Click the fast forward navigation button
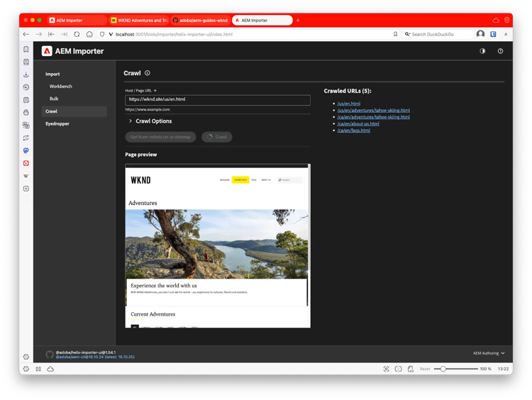Screen dimensions: 532x400 (x=64, y=34)
